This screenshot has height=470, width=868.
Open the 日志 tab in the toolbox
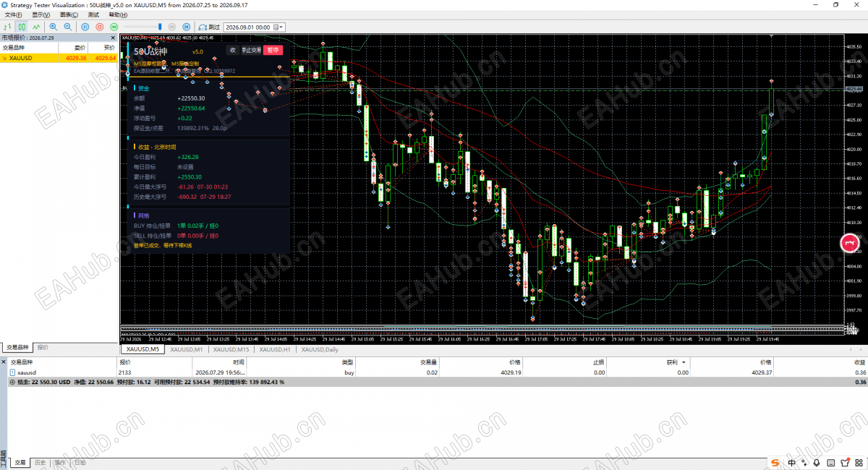tap(79, 463)
